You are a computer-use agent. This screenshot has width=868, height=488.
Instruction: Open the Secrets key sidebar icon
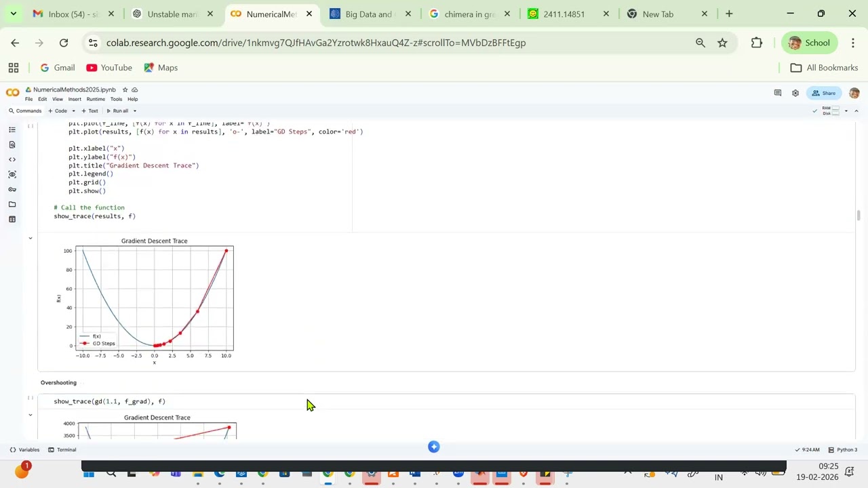pyautogui.click(x=12, y=189)
